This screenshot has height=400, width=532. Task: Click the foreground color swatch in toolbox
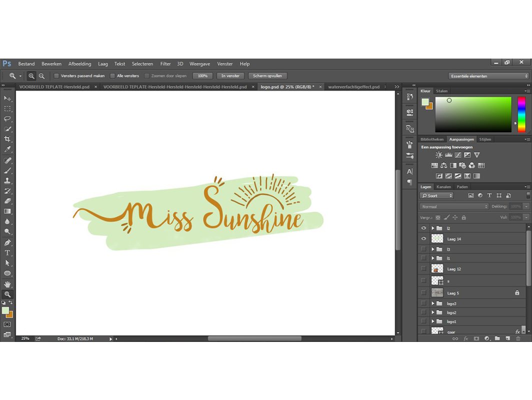[5, 310]
